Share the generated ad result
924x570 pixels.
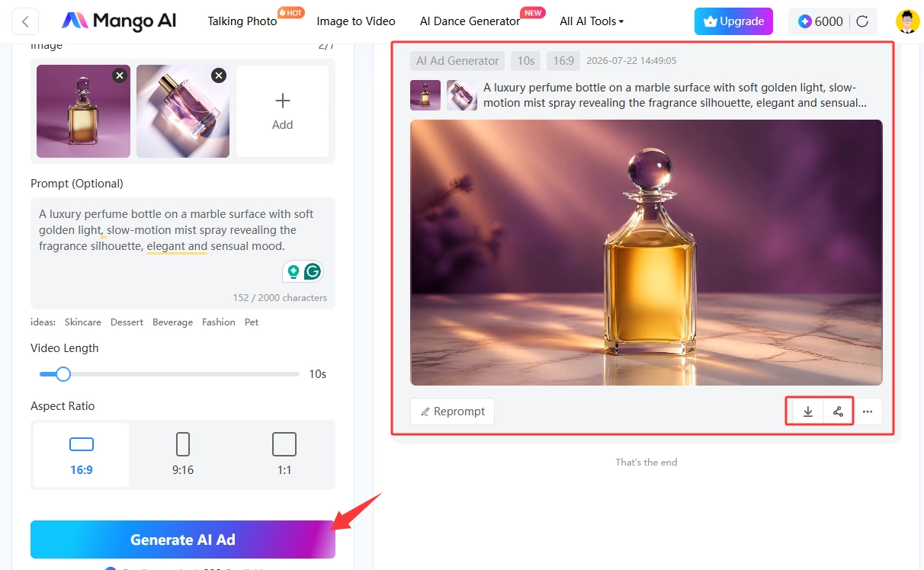click(x=838, y=411)
